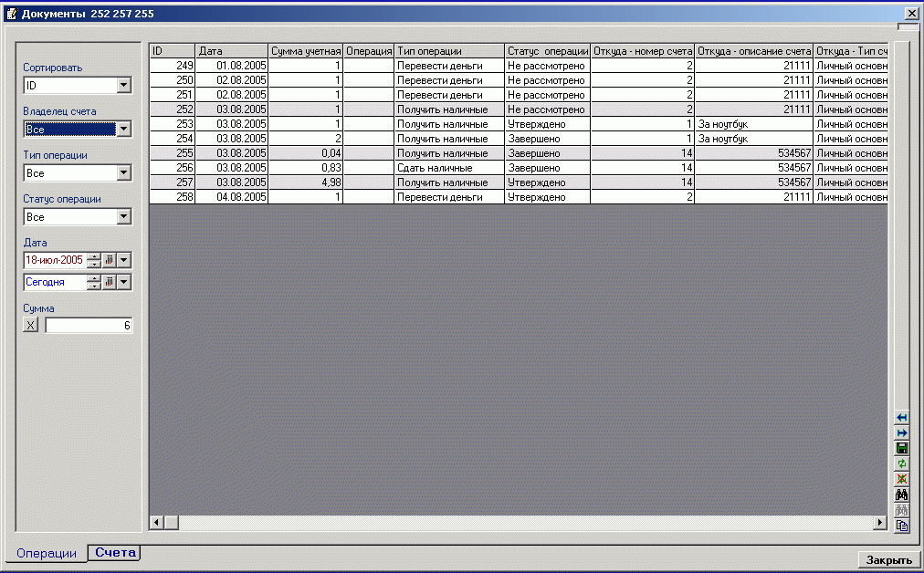The width and height of the screenshot is (924, 573).
Task: Select the row with ID 252
Action: [519, 109]
